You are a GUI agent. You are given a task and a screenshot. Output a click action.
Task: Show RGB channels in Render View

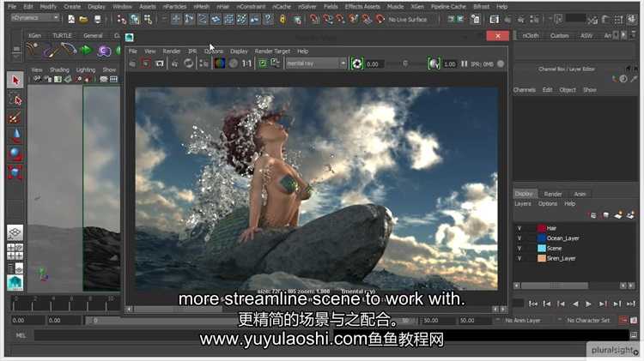(x=220, y=63)
